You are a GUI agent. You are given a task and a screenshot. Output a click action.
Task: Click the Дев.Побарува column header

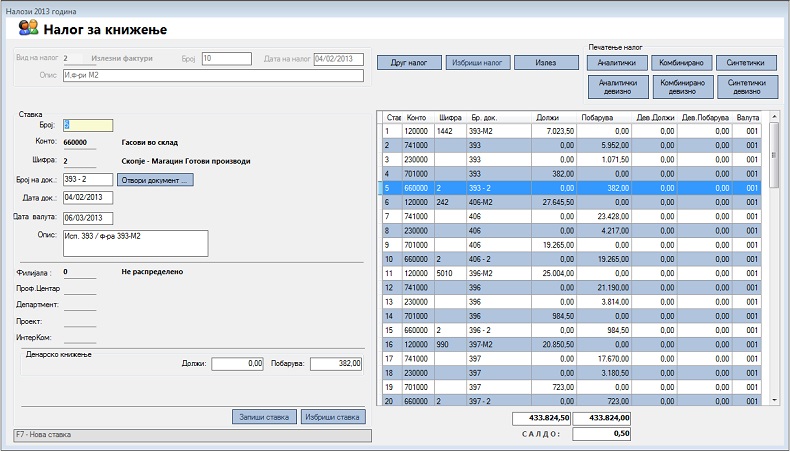click(x=705, y=117)
